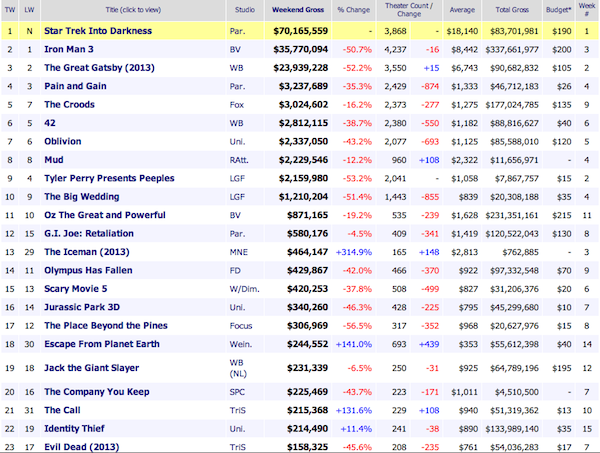Select the +141.0% change value

(354, 344)
